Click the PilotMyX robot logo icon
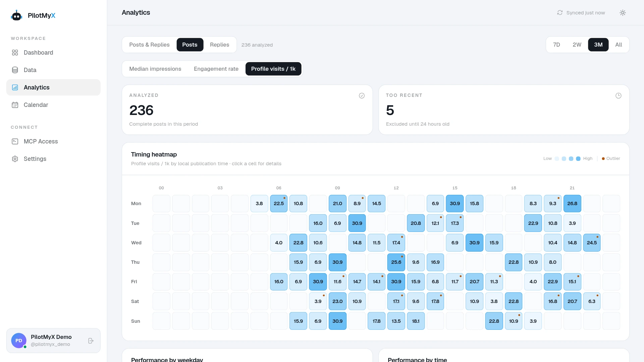The width and height of the screenshot is (644, 362). (16, 15)
